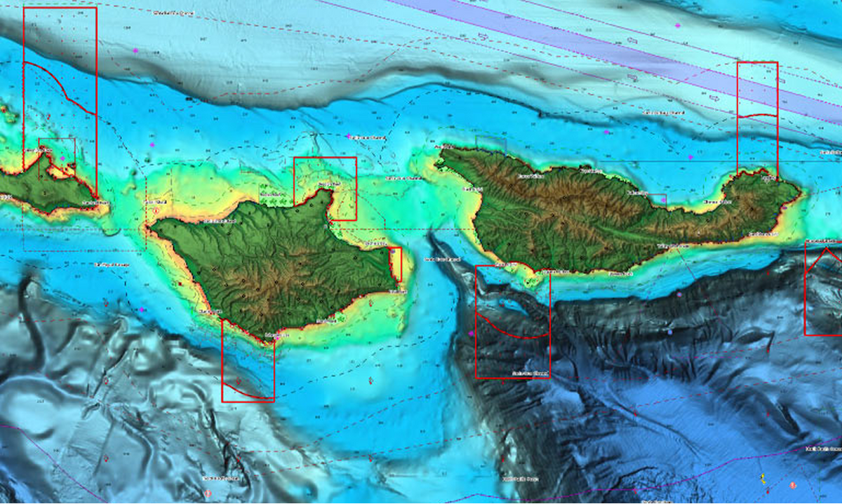The image size is (842, 504).
Task: Select the magenta dot near the top edge, right of center
Action: (x=678, y=25)
